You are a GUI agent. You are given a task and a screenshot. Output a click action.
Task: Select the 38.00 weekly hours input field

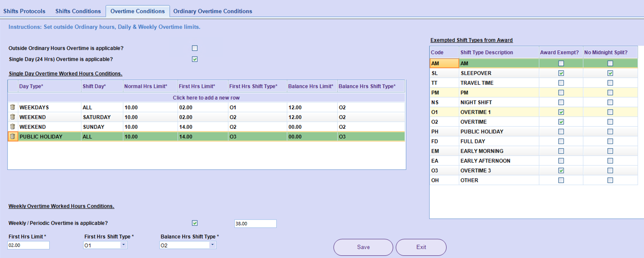[x=255, y=224]
